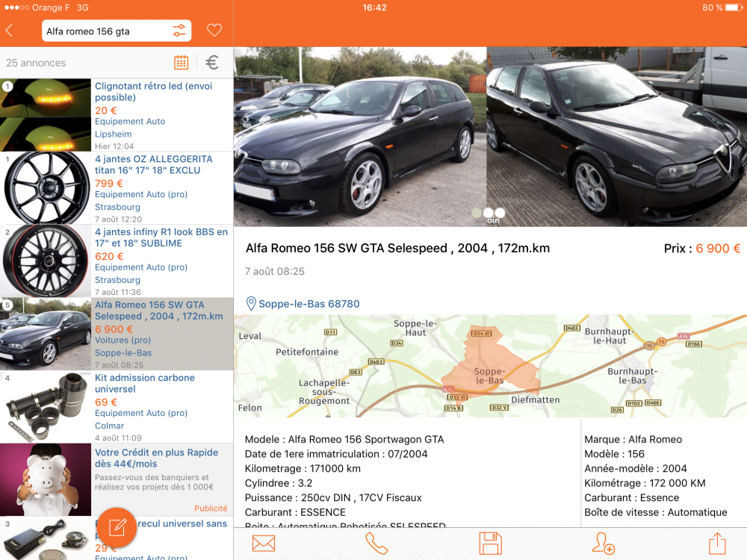Tap LED turn signal mirror thumbnail

[46, 115]
